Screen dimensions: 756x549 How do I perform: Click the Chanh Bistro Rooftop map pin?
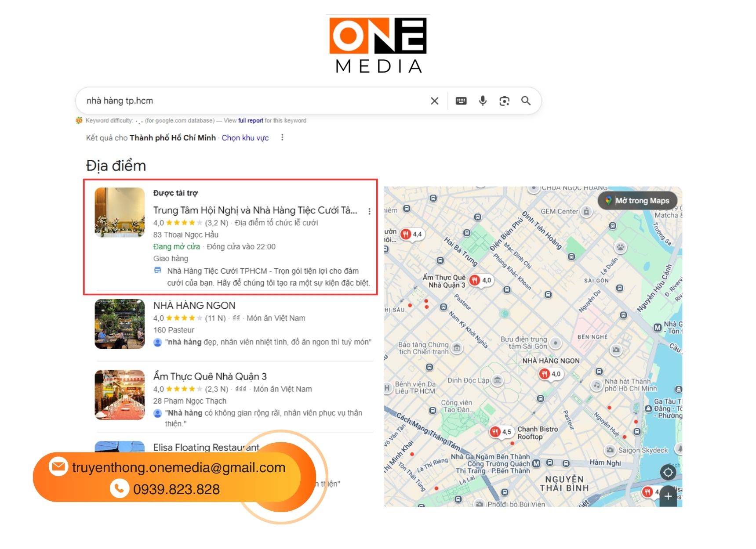tap(500, 432)
